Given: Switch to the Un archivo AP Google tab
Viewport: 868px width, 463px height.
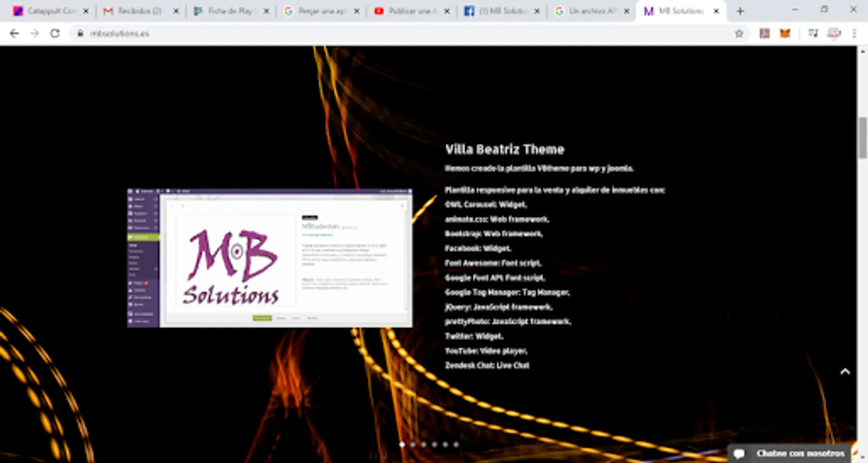Looking at the screenshot, I should click(591, 11).
